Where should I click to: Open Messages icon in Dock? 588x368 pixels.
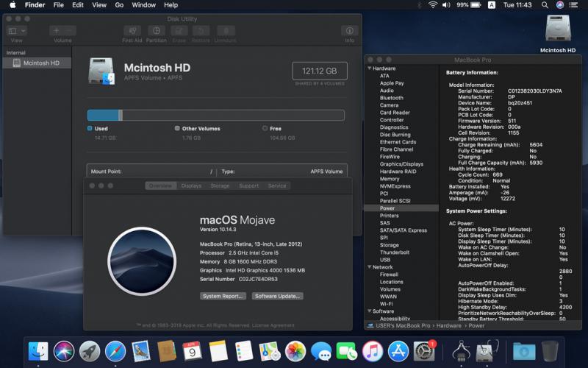click(321, 352)
